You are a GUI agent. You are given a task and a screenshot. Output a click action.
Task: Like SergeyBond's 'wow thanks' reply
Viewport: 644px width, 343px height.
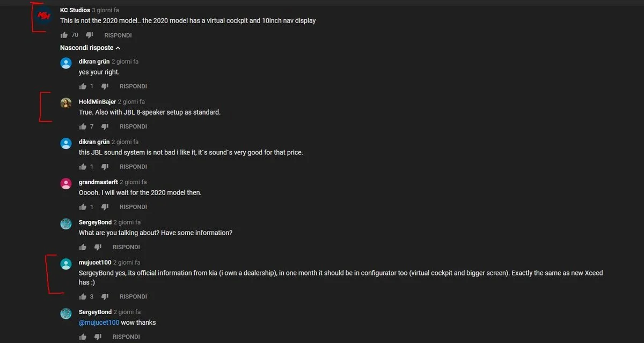point(83,337)
